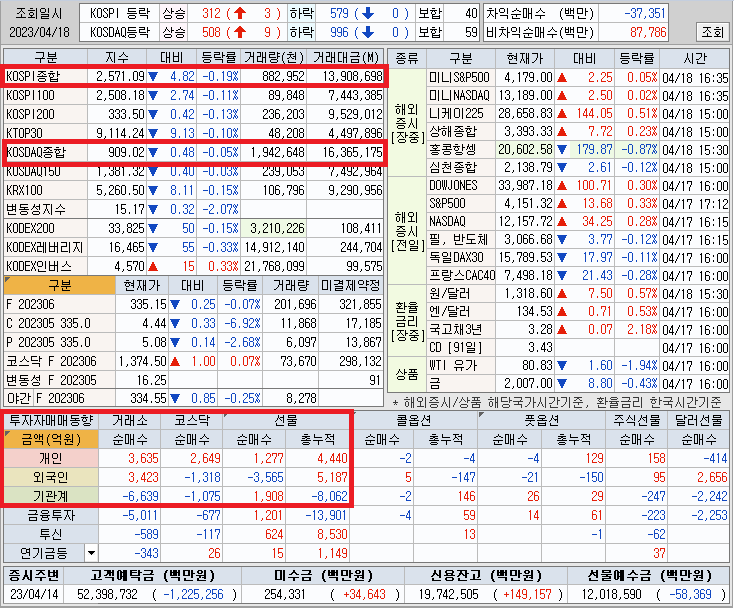Screen dimensions: 734x608
Task: Click the 투신 investor row label
Action: pyautogui.click(x=51, y=534)
